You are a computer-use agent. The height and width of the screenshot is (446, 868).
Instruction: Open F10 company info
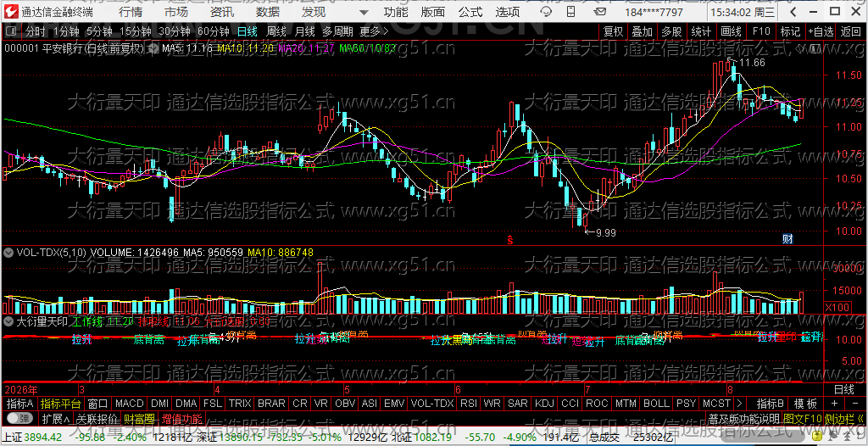[761, 31]
